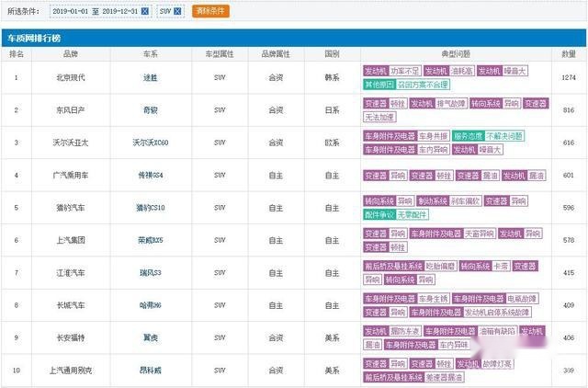
Task: Select the 日系 country cell
Action: pyautogui.click(x=332, y=110)
